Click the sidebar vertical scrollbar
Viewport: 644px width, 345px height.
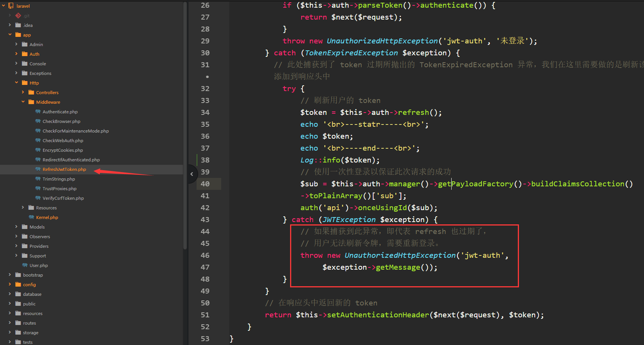click(185, 125)
